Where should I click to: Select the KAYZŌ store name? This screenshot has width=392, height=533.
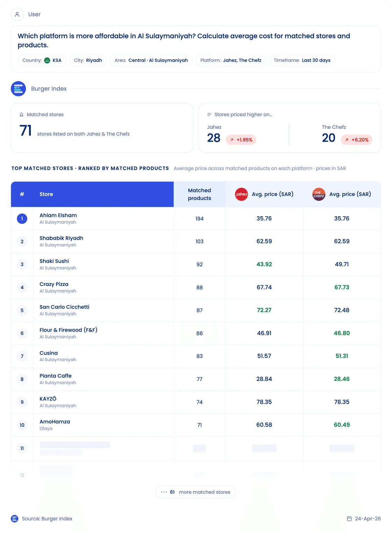click(48, 399)
